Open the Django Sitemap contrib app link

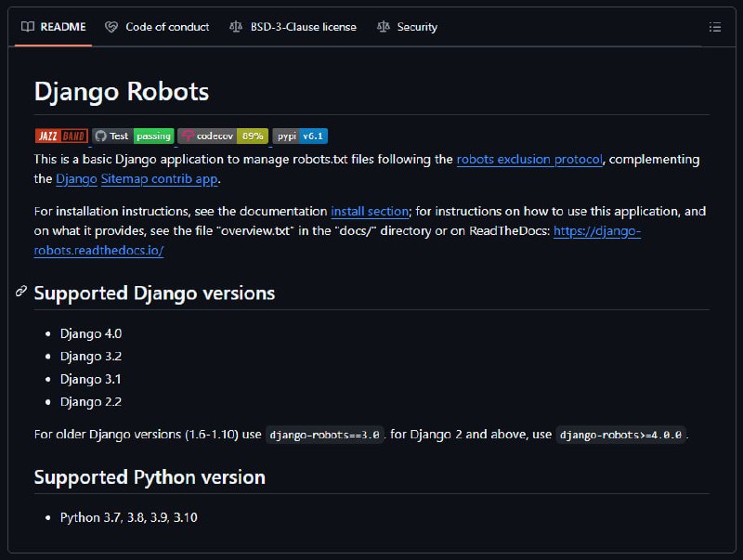137,178
